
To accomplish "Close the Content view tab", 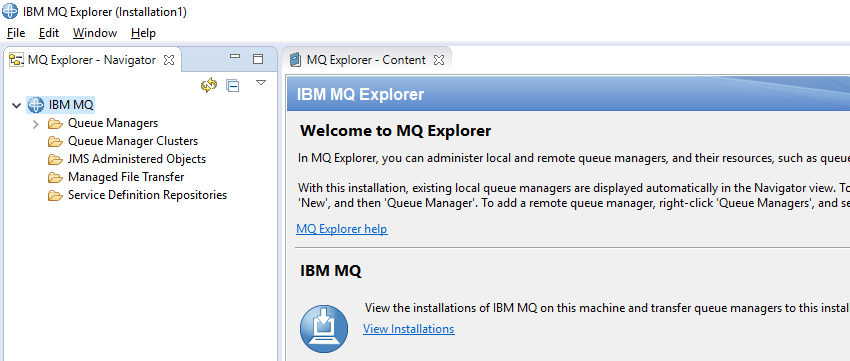I will point(439,60).
